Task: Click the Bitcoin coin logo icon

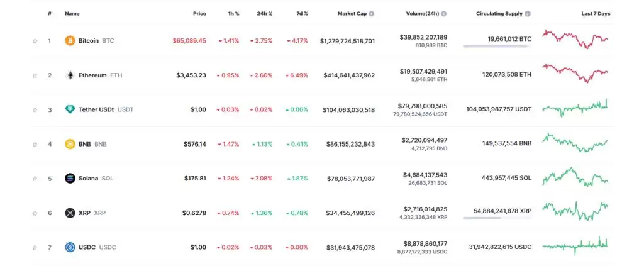Action: 70,41
